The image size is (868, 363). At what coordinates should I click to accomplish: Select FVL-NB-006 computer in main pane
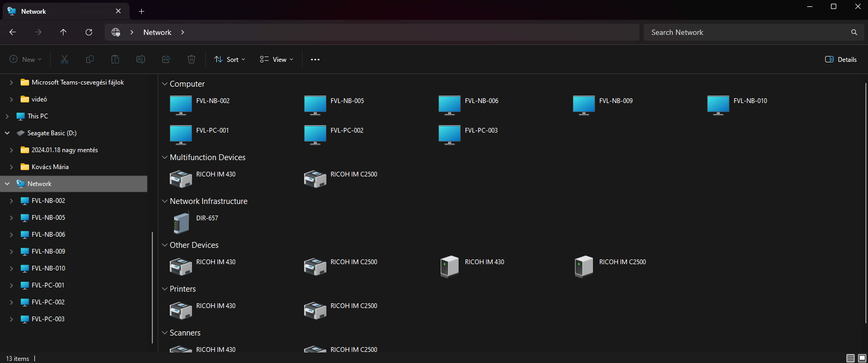pyautogui.click(x=450, y=105)
